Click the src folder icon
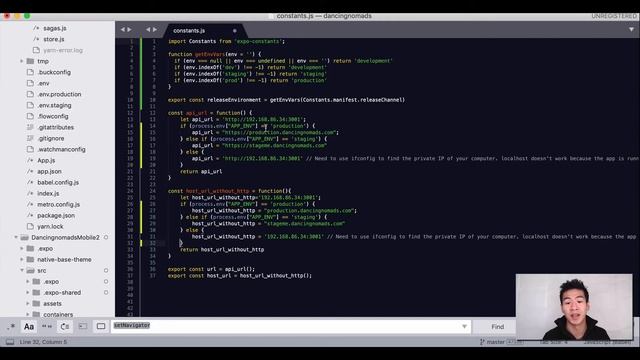The height and width of the screenshot is (360, 640). coord(30,271)
